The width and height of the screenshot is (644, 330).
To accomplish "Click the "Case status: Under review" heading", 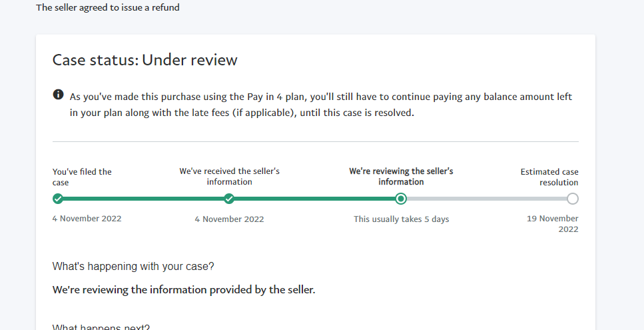I will (145, 60).
